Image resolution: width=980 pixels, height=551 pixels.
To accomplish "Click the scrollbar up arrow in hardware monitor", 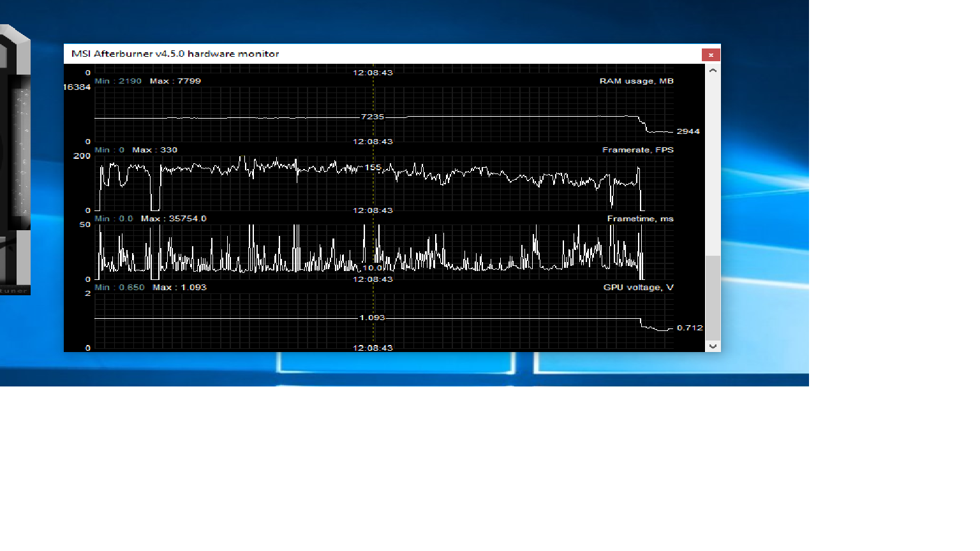I will (713, 70).
